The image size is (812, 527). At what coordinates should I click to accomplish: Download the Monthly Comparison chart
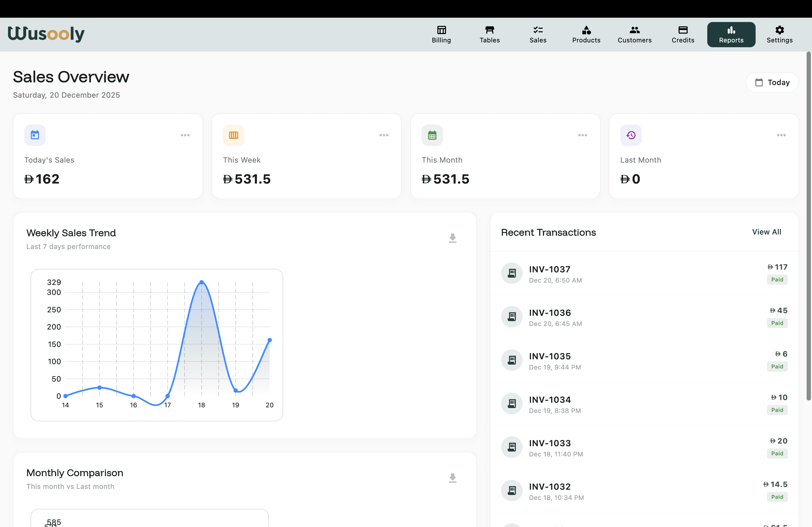[x=452, y=478]
